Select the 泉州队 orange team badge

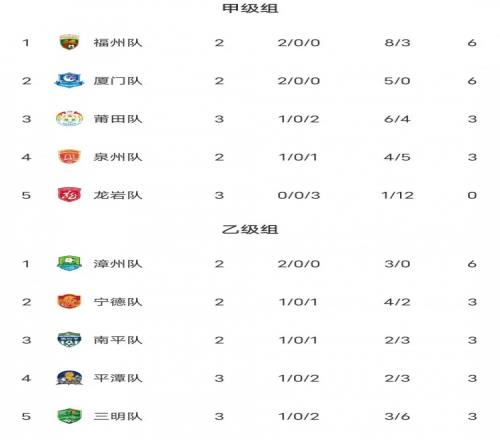click(69, 157)
